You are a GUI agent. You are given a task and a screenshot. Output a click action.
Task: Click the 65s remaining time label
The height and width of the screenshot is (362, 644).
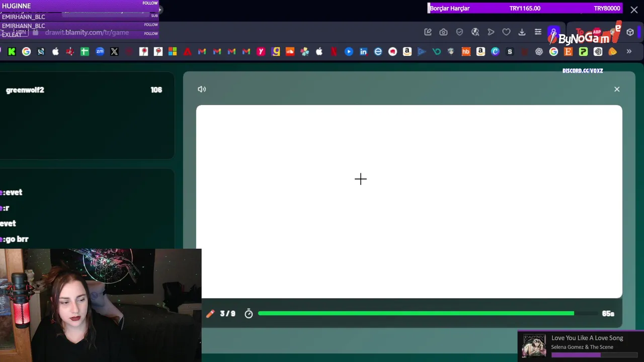pos(608,313)
